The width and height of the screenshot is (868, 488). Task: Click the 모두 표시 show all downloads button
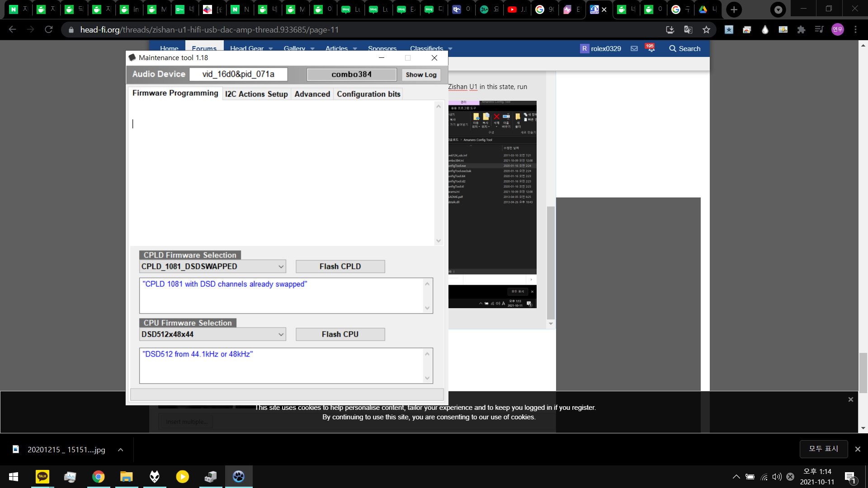[823, 449]
